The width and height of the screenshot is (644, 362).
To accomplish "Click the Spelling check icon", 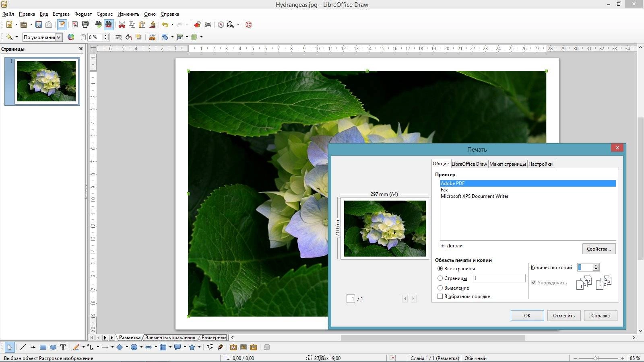I will (98, 25).
